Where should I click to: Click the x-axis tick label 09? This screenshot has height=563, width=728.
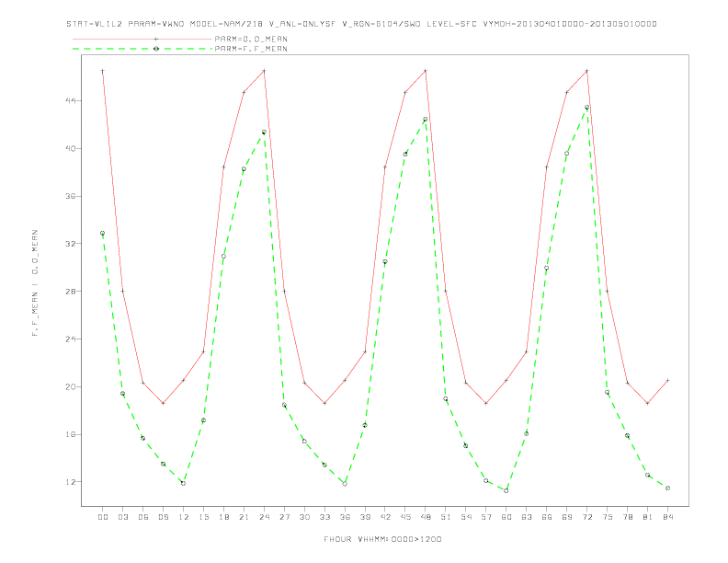point(164,517)
